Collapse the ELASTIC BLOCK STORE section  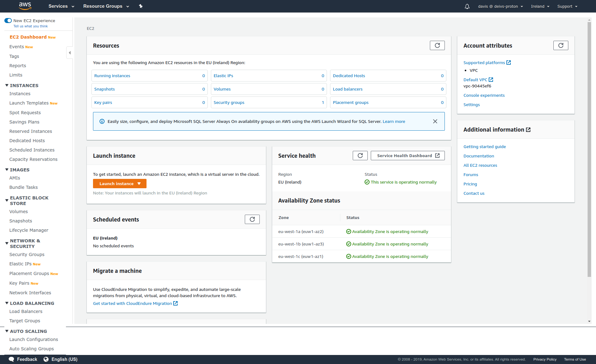7,200
